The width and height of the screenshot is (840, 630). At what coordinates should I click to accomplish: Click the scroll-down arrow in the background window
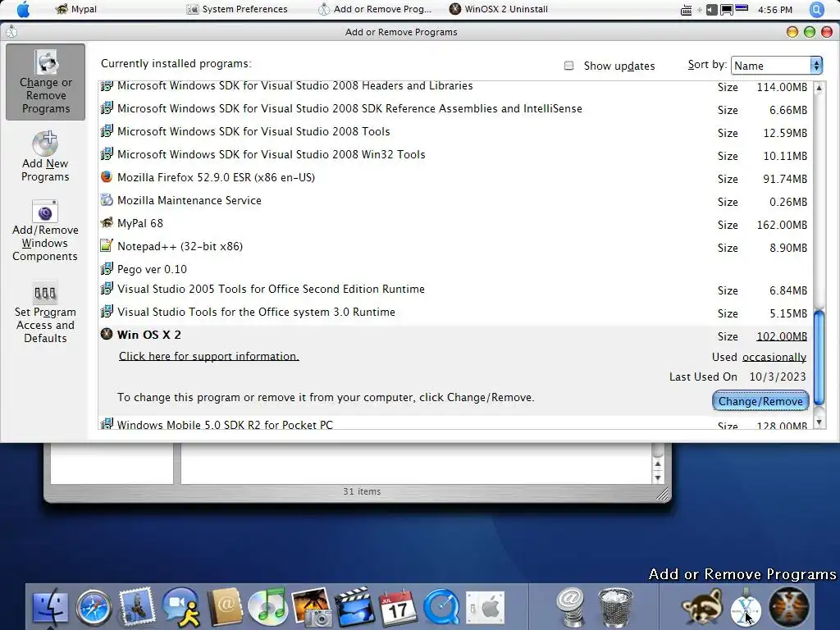pos(658,477)
